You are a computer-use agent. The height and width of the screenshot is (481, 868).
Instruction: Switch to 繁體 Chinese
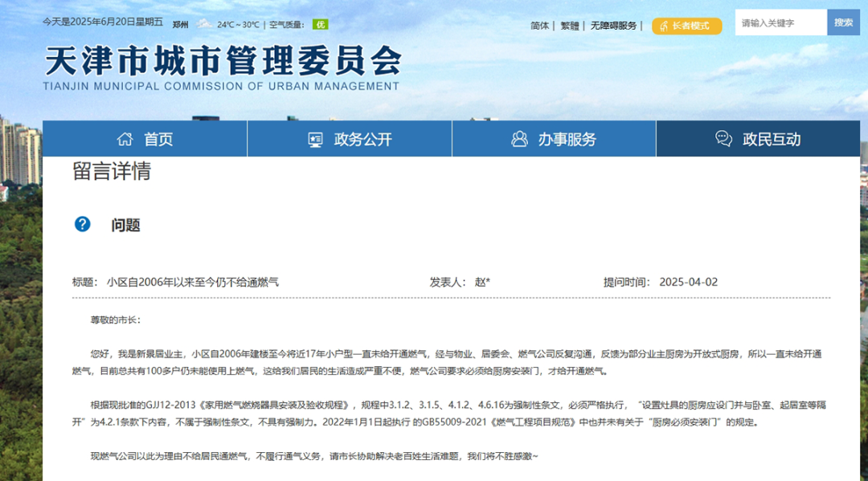pos(569,26)
